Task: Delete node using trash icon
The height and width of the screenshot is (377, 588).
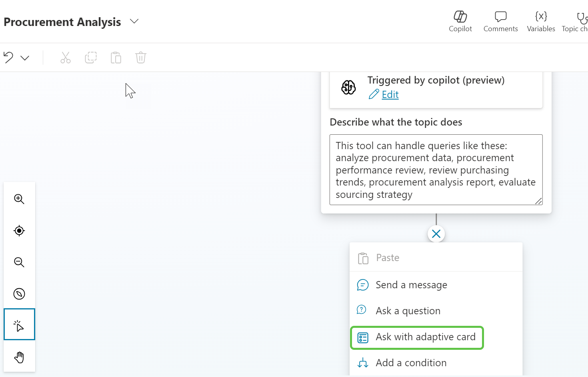Action: pos(141,58)
